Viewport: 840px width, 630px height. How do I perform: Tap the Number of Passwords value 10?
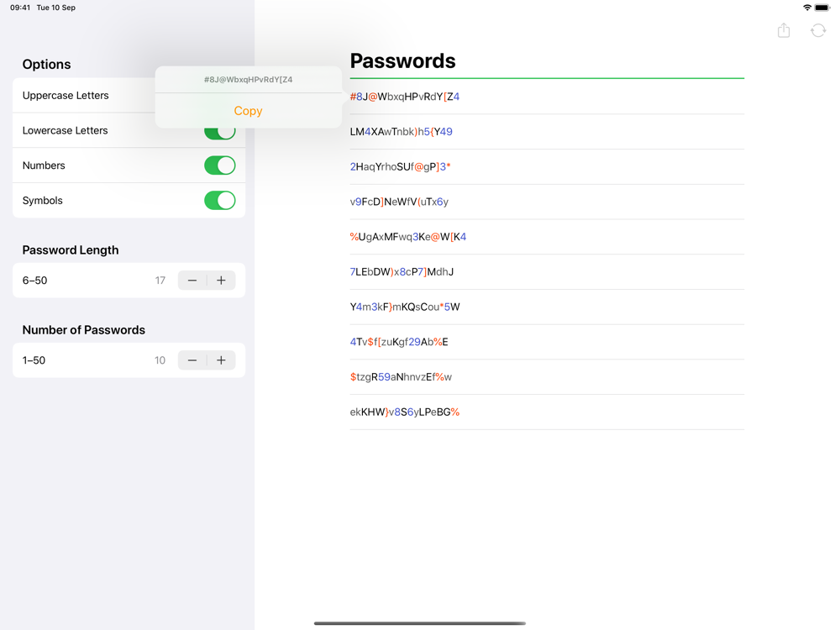[x=160, y=360]
